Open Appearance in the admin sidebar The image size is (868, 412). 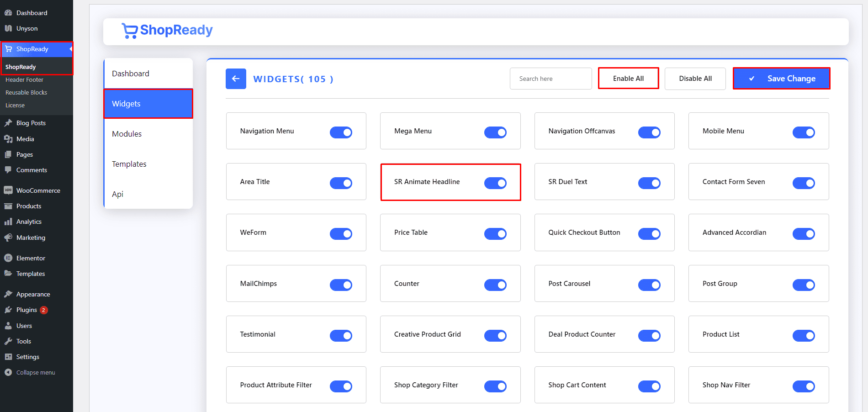tap(33, 294)
